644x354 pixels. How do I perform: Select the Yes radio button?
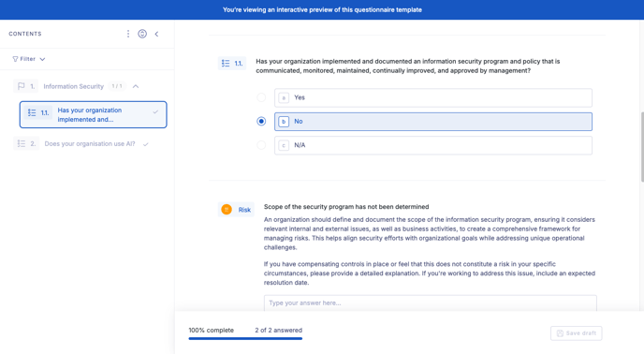(261, 97)
